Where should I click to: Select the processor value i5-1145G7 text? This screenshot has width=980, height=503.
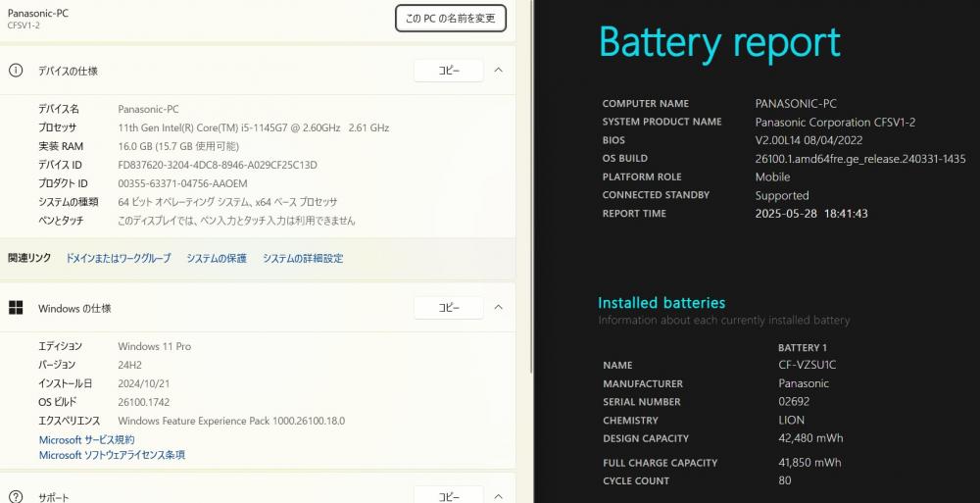[254, 127]
